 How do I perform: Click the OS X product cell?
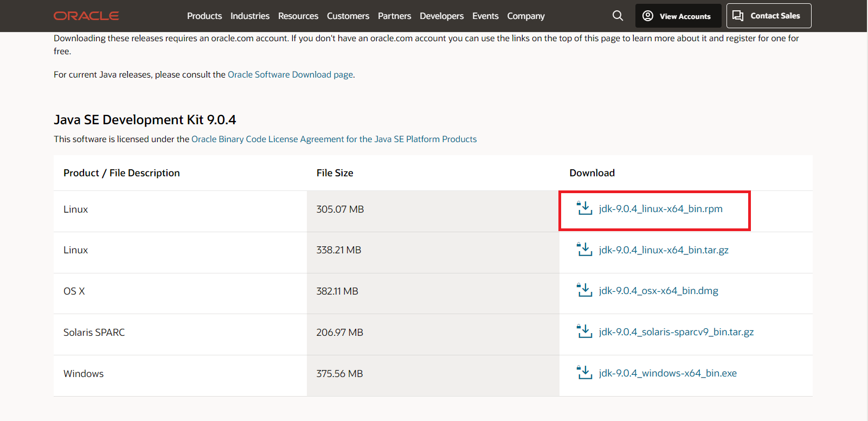coord(180,294)
